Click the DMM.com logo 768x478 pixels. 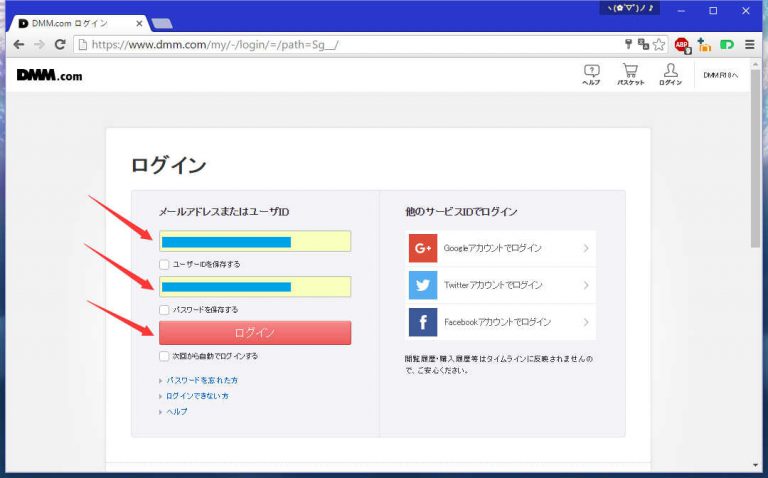tap(49, 75)
